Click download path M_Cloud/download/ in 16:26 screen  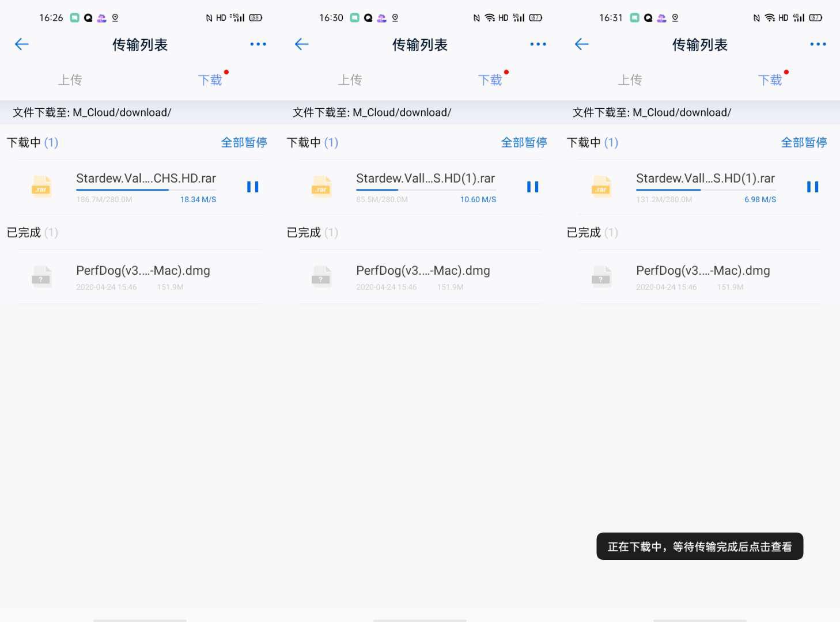pos(122,113)
